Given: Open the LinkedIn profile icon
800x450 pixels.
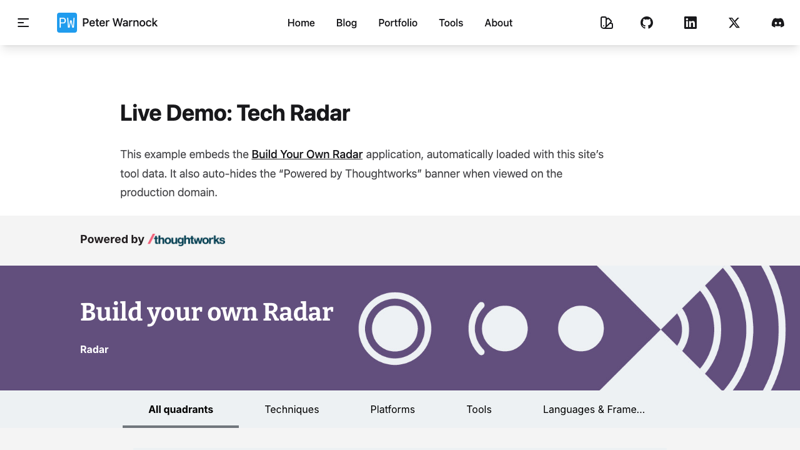Looking at the screenshot, I should pos(690,22).
